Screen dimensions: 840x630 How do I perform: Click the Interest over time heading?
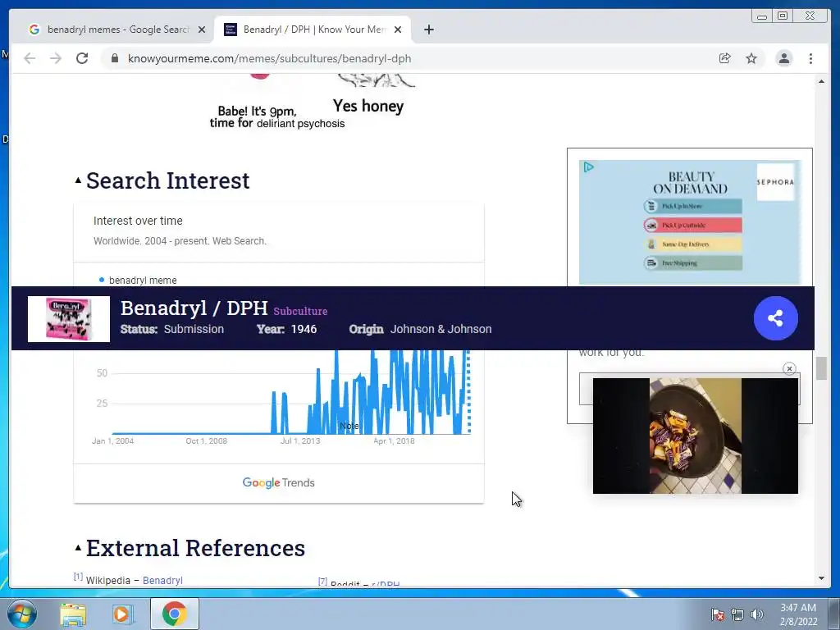tap(138, 221)
